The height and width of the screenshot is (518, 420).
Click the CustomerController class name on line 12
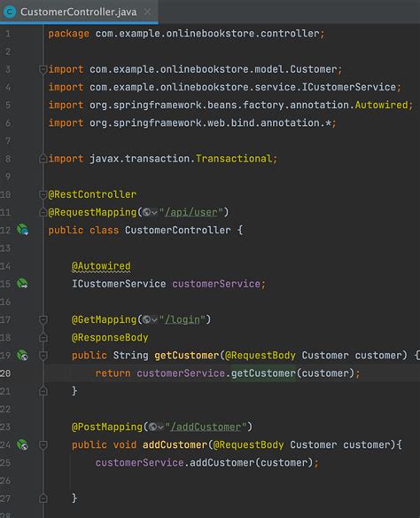pos(178,230)
